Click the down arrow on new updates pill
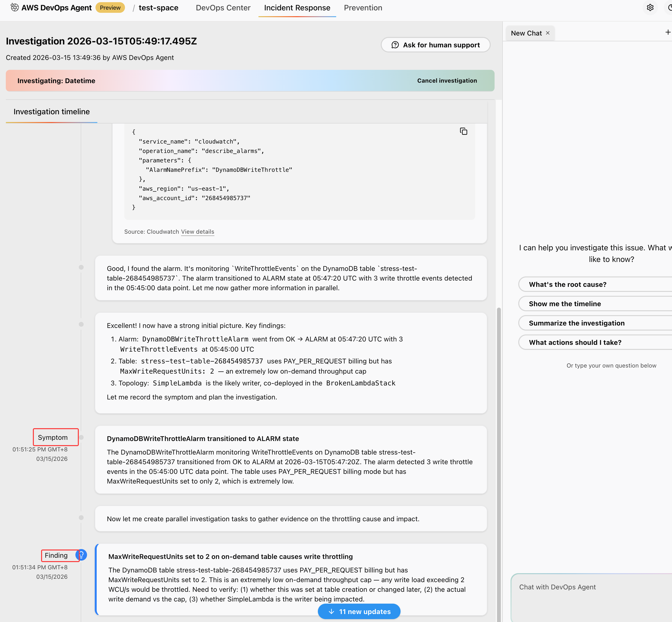This screenshot has width=672, height=622. pyautogui.click(x=331, y=611)
